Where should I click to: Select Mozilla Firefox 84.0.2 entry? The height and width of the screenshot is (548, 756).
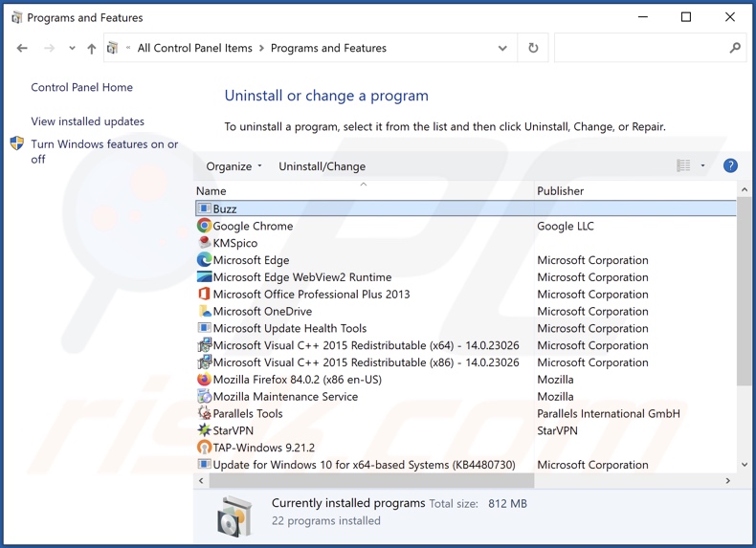pyautogui.click(x=297, y=380)
